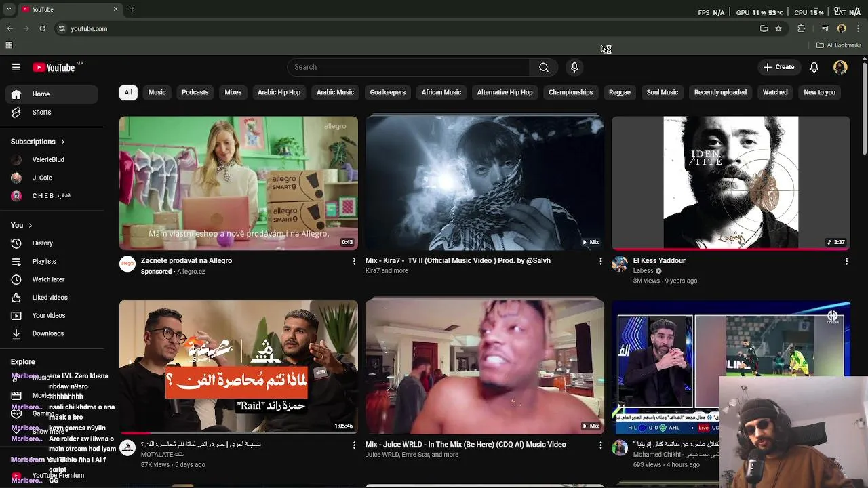Select the Music filter chip
Viewport: 868px width, 488px height.
tap(157, 92)
